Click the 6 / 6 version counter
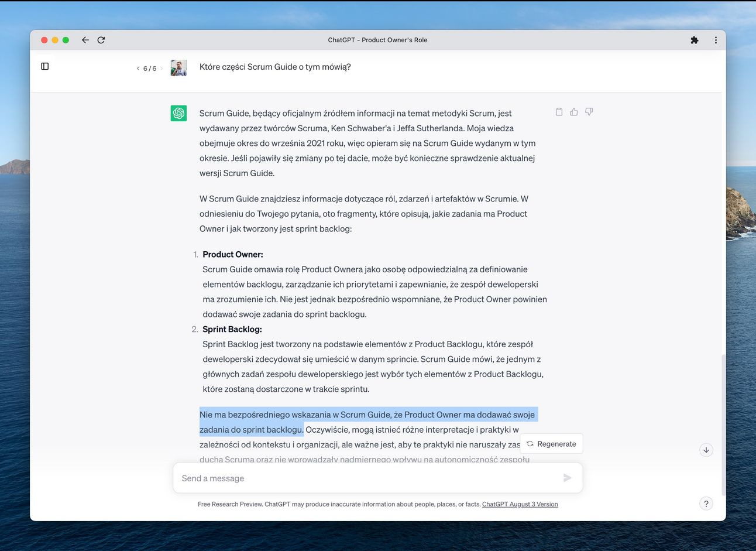This screenshot has height=551, width=756. coord(150,69)
